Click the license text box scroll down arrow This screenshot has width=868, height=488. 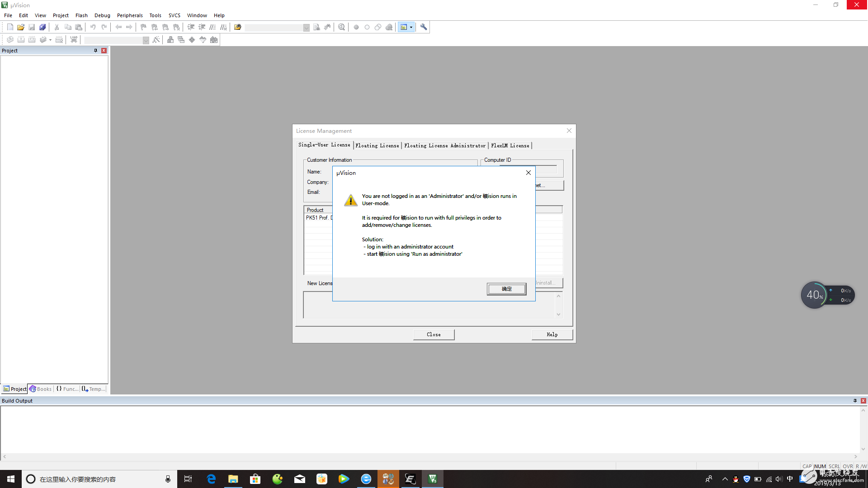click(x=559, y=314)
